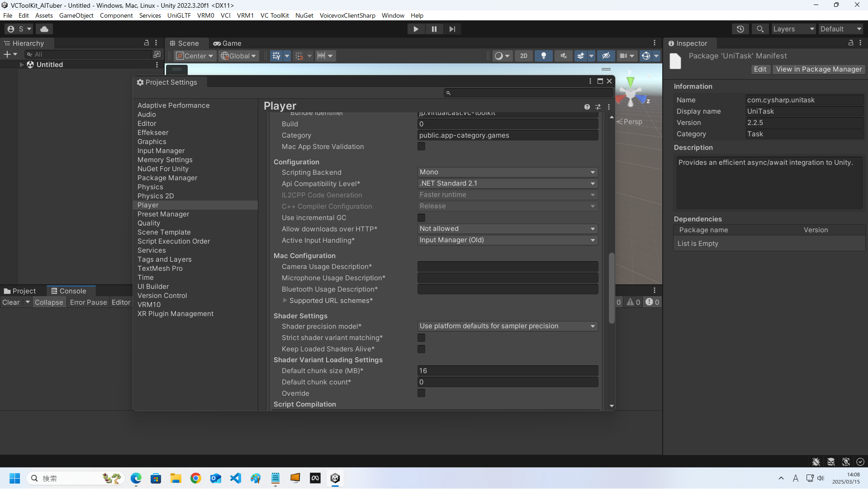This screenshot has width=868, height=489.
Task: Open the VC ToolKit menu
Action: (x=274, y=15)
